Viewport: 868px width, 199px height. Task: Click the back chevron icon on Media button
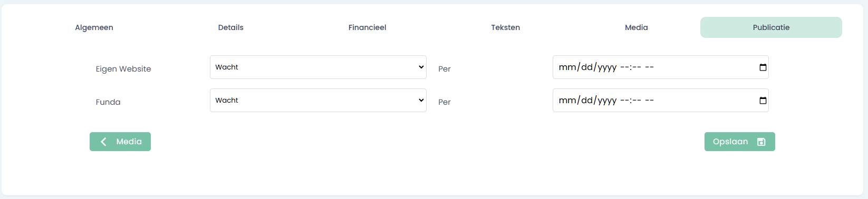click(104, 142)
